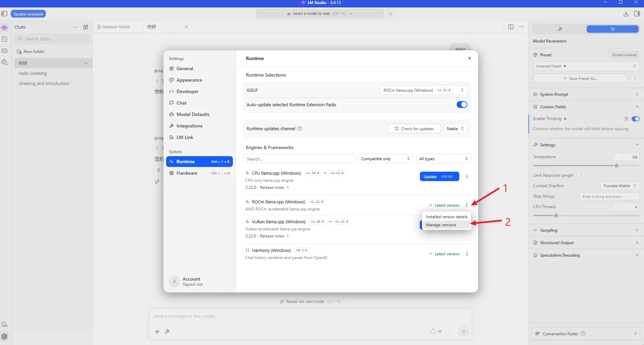Viewport: 644px width, 345px height.
Task: Toggle the Enable Thinking switch
Action: click(x=635, y=119)
